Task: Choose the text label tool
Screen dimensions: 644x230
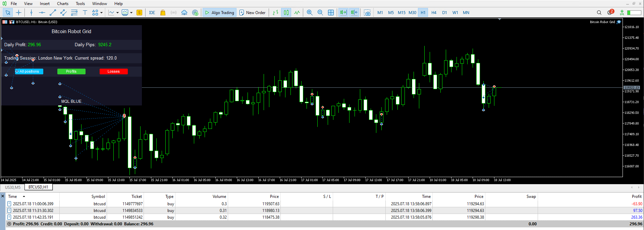Action: [85, 13]
